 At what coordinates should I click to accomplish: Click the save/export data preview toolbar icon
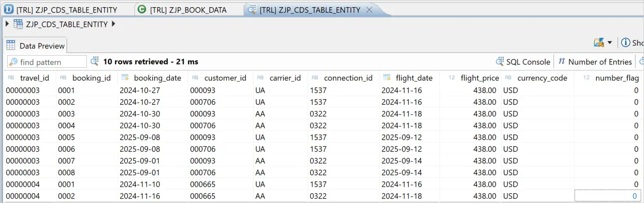pyautogui.click(x=599, y=43)
